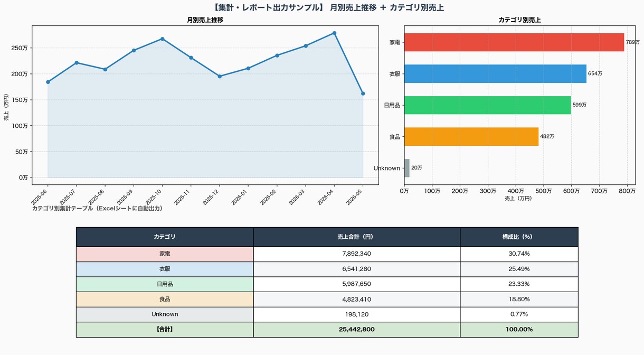Viewport: 644px width, 355px height.
Task: Click the 家電 label on bar chart axis
Action: coord(394,42)
